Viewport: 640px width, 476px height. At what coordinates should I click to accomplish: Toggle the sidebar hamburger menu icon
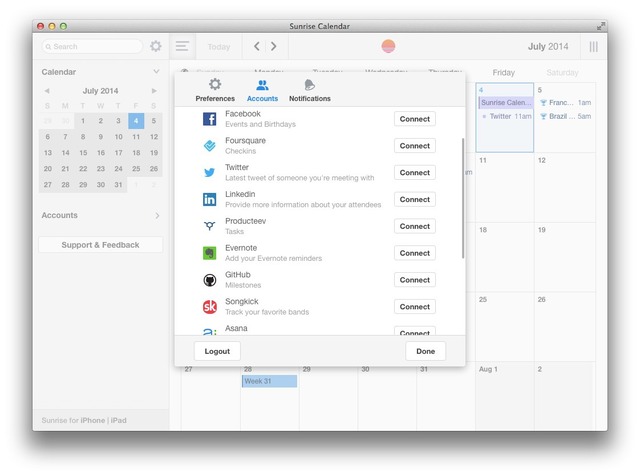click(182, 46)
